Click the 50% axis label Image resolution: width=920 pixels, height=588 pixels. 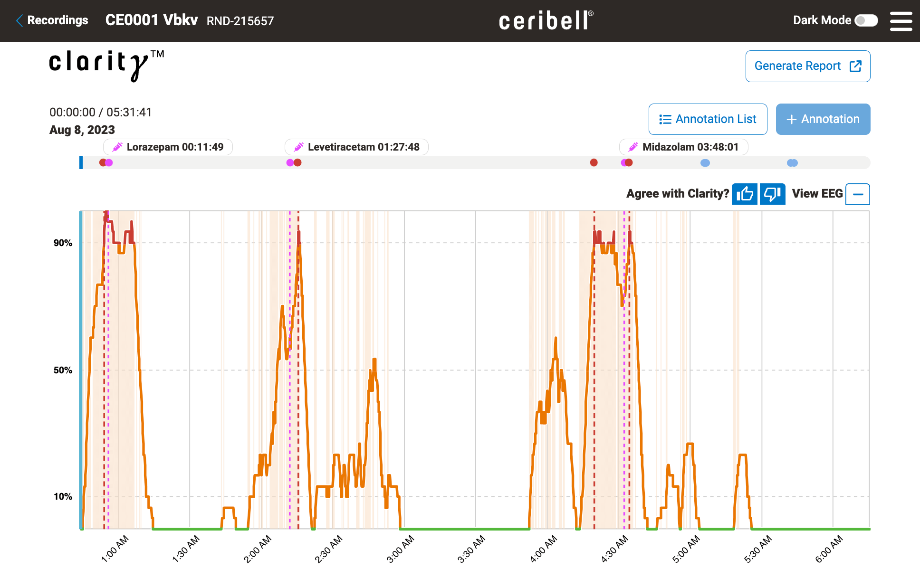(63, 370)
